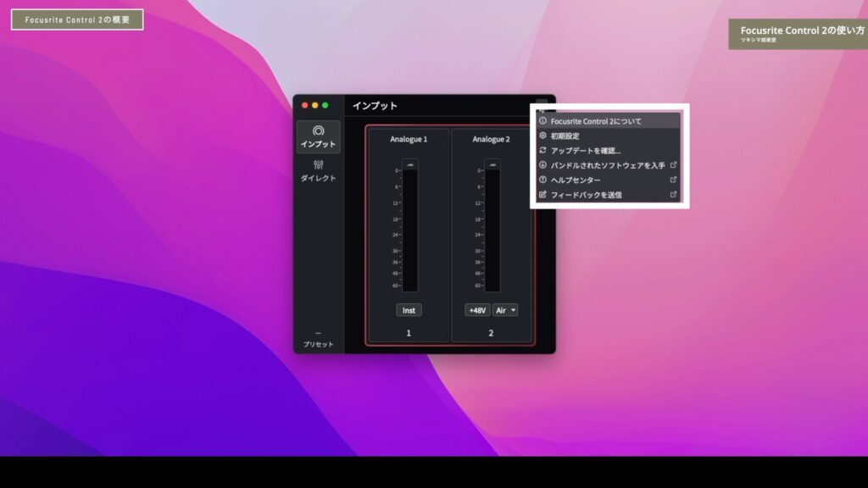868x488 pixels.
Task: Choose アップデートを確認... from the menu
Action: tap(585, 150)
